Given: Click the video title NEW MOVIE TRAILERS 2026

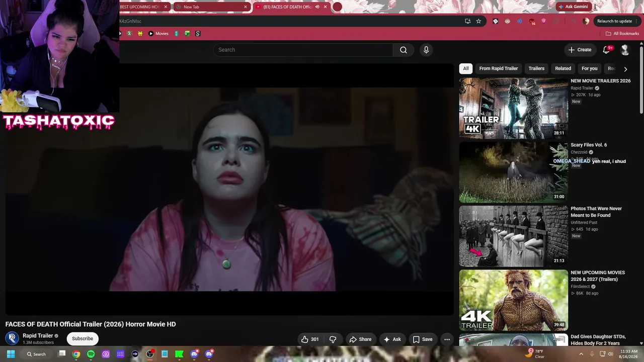Looking at the screenshot, I should pyautogui.click(x=600, y=81).
